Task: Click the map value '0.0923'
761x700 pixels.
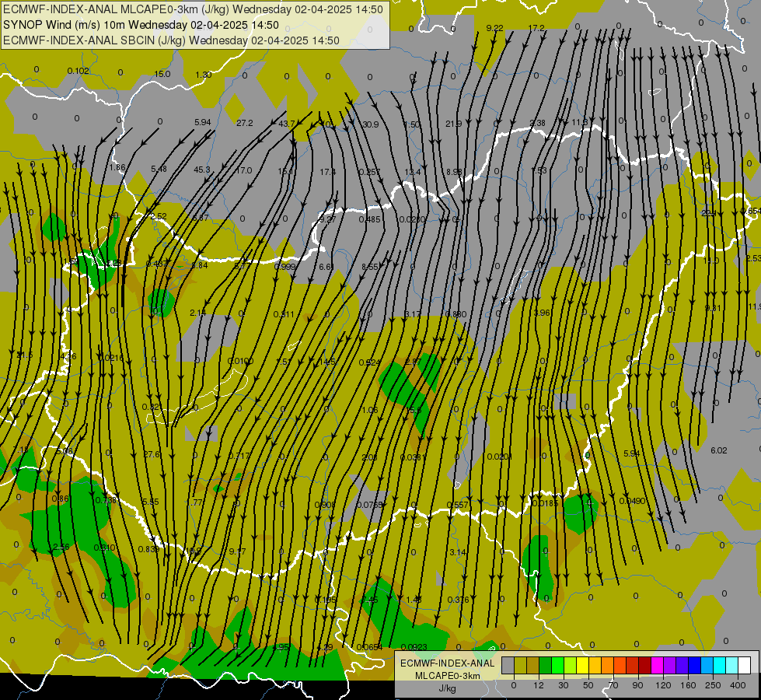Action: pyautogui.click(x=414, y=647)
